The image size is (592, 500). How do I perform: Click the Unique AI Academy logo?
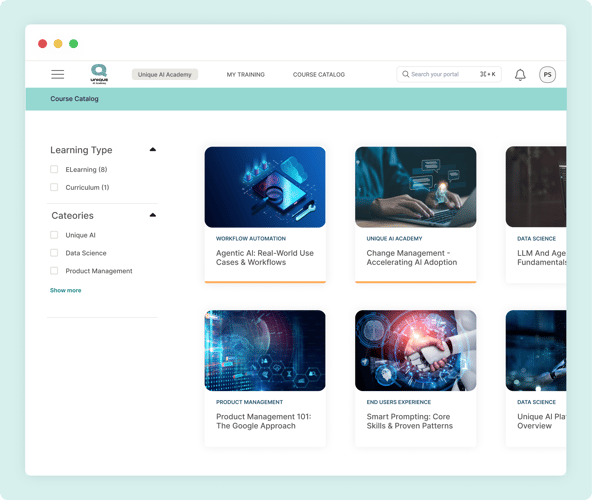click(99, 74)
